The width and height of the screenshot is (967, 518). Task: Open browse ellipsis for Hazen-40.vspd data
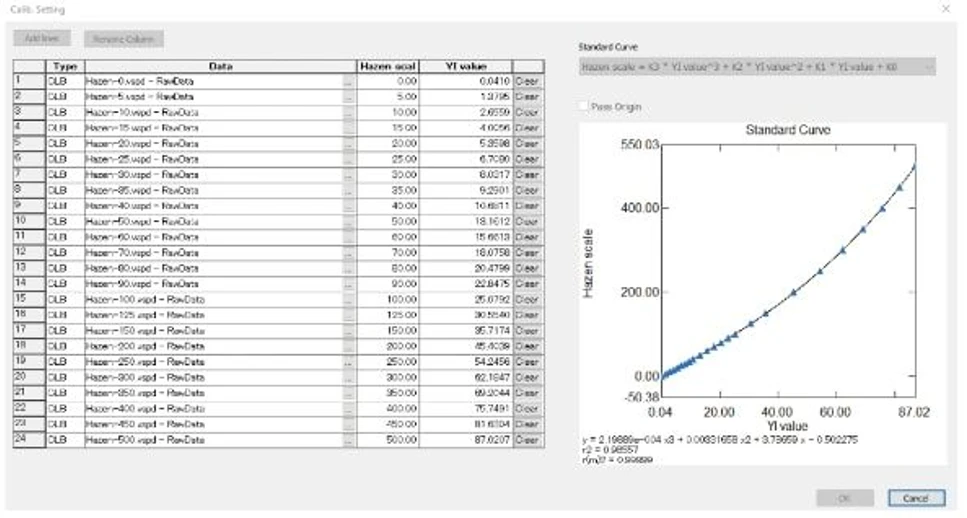(348, 205)
